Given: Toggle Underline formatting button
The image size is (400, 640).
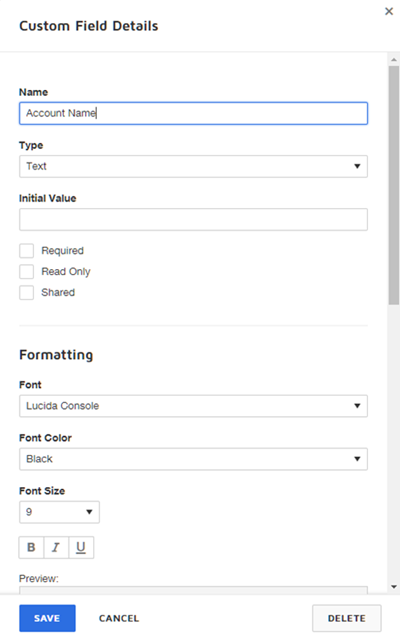Looking at the screenshot, I should coord(81,547).
